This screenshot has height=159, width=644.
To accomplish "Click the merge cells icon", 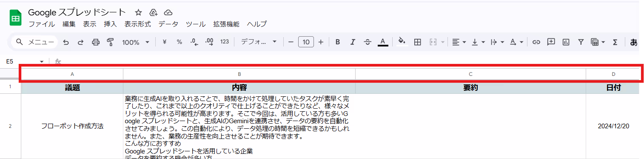I will tap(433, 42).
